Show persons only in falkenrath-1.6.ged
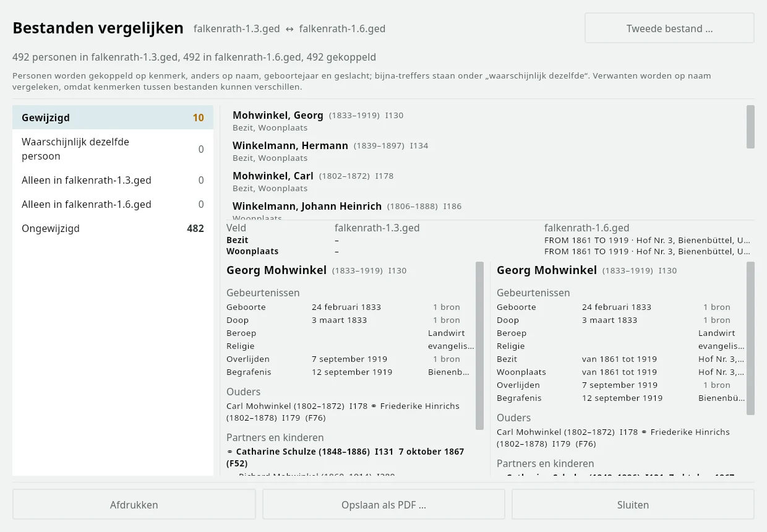 (113, 204)
